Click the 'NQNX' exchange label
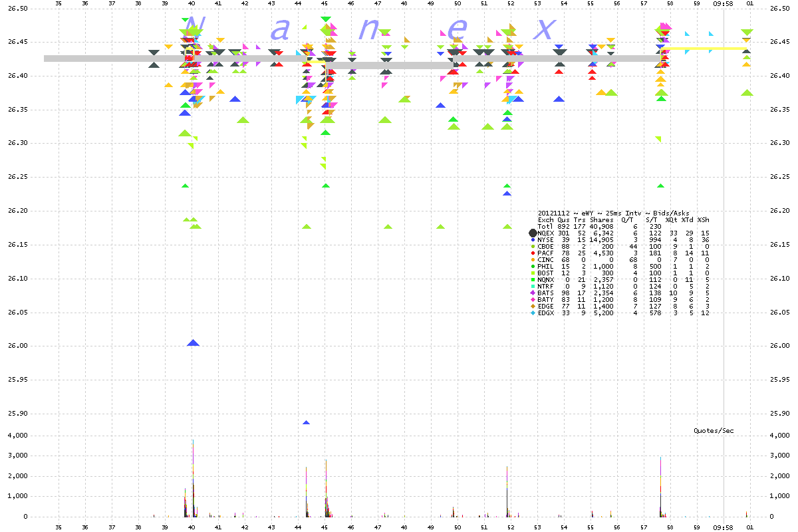This screenshot has height=532, width=798. pos(546,279)
